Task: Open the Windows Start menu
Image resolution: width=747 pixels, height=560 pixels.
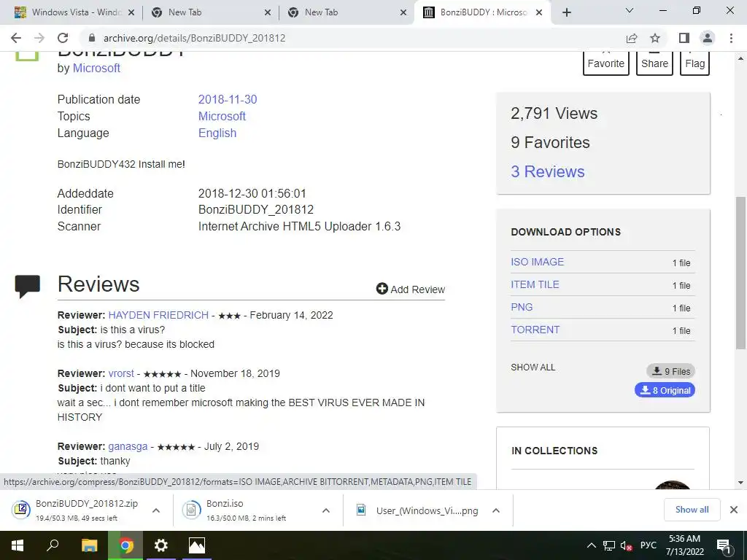Action: 18,545
